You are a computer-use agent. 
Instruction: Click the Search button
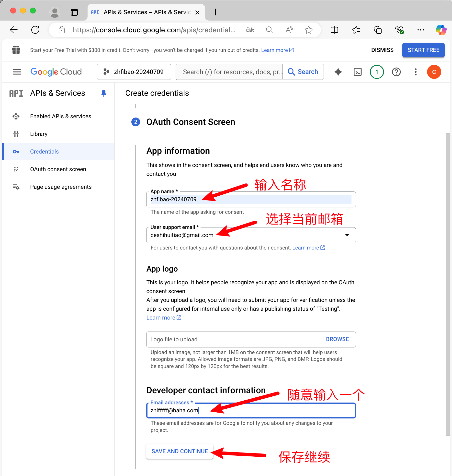[303, 72]
